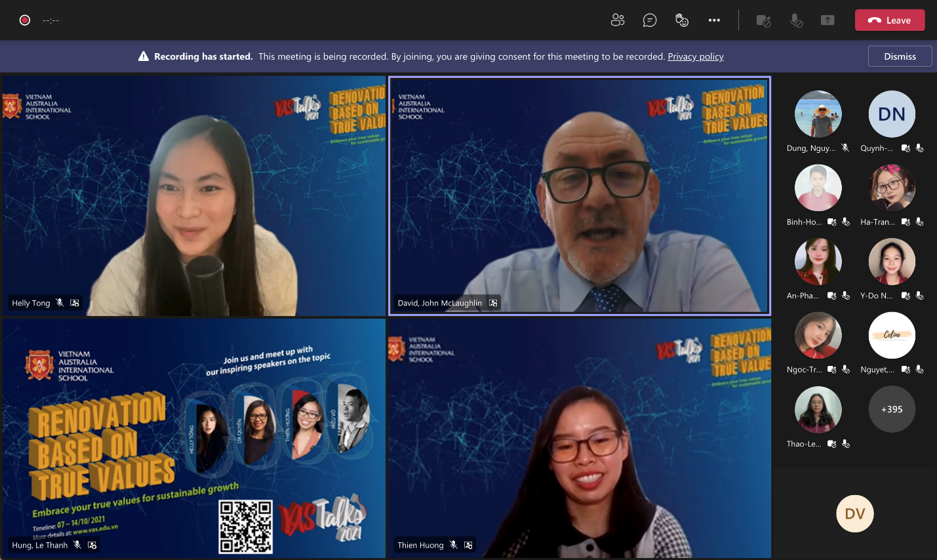Open the meeting chat
937x560 pixels.
650,20
